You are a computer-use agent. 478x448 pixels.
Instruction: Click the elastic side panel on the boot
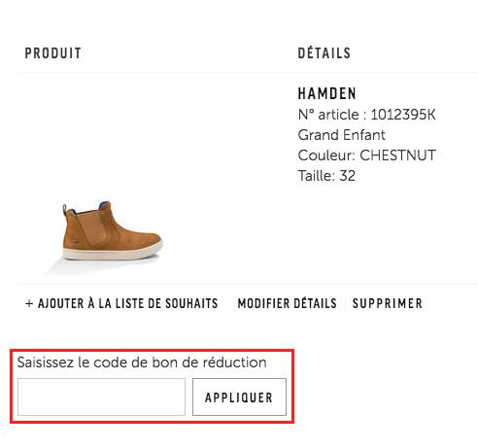pos(93,227)
